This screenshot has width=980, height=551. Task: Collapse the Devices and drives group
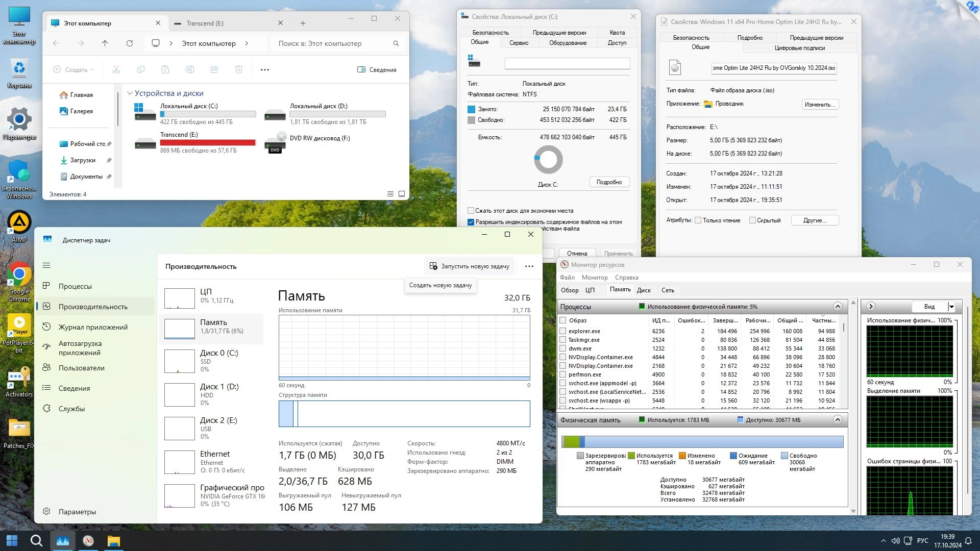[x=130, y=93]
